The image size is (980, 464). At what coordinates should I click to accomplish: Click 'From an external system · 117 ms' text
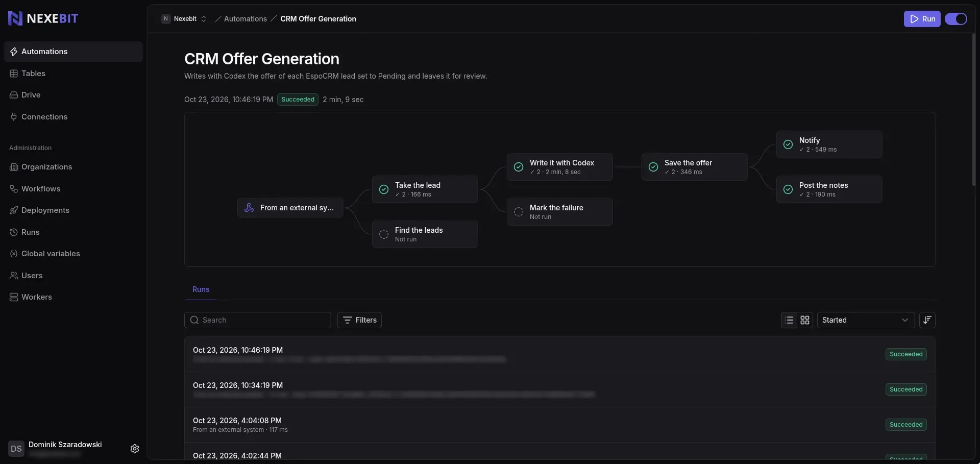tap(240, 430)
